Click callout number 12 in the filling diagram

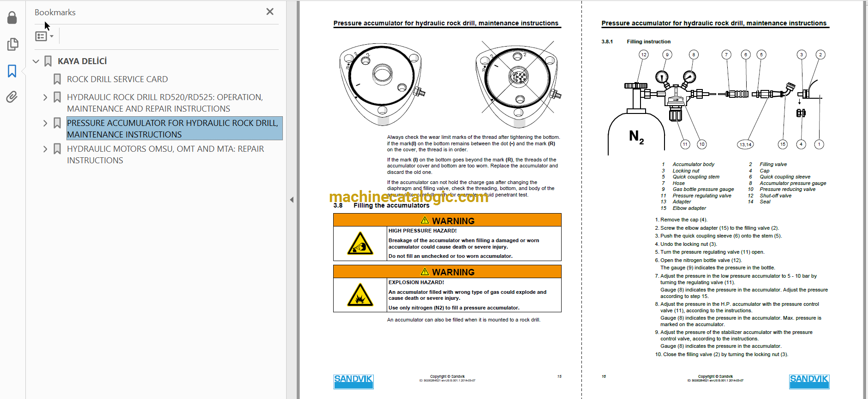pos(643,55)
